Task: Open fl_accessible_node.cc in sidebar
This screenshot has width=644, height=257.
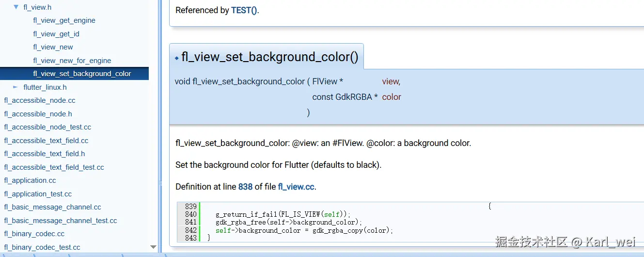Action: [x=40, y=100]
